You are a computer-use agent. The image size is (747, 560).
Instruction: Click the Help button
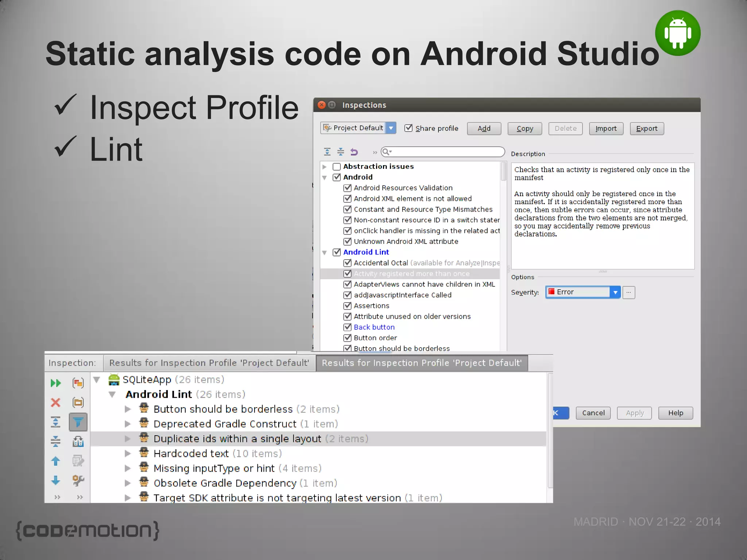pyautogui.click(x=676, y=413)
